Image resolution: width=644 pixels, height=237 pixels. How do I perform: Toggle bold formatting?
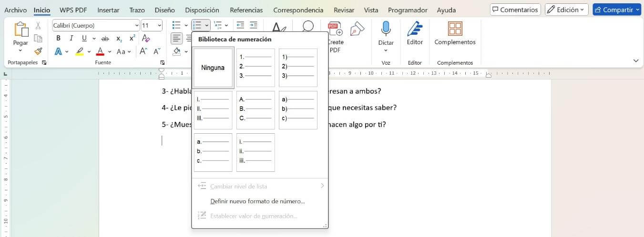coord(58,39)
